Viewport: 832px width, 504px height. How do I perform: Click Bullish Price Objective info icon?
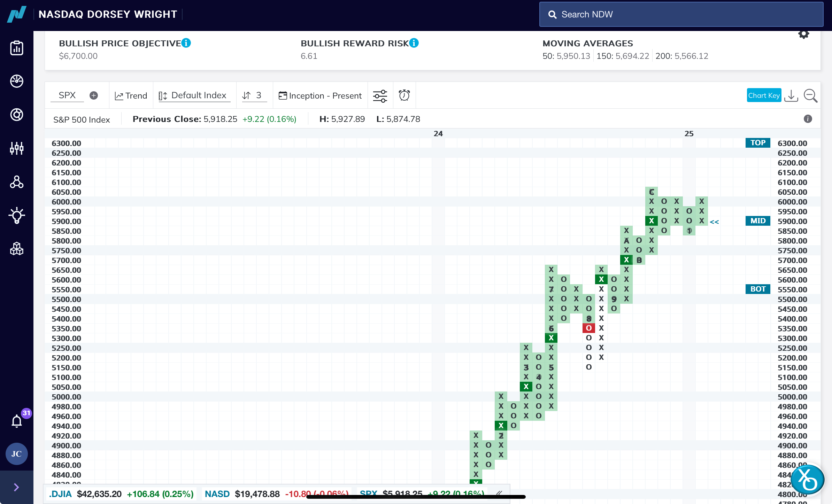(x=186, y=43)
